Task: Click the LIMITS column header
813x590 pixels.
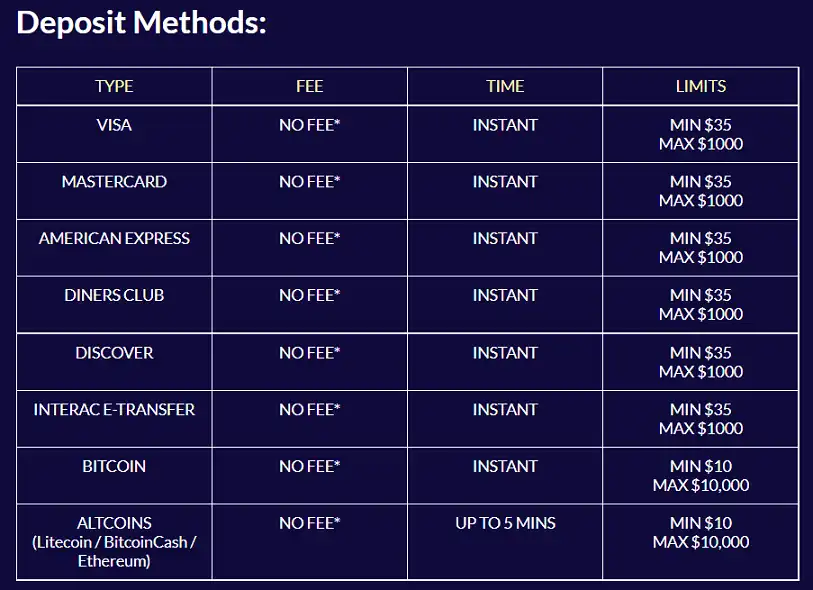Action: [700, 86]
